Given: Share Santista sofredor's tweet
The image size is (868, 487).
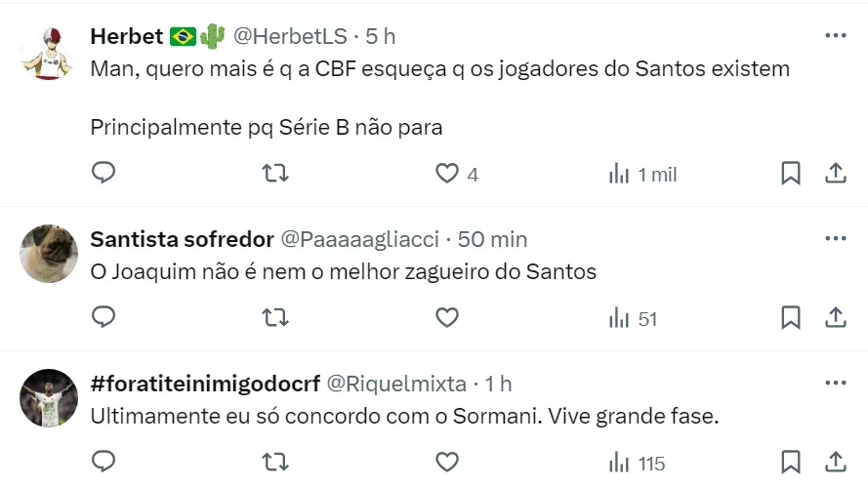Looking at the screenshot, I should pos(836,317).
